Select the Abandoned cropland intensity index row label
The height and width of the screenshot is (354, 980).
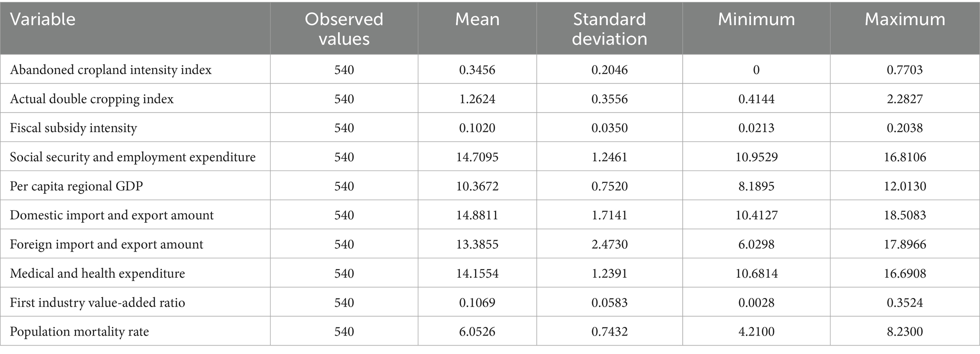pos(111,70)
